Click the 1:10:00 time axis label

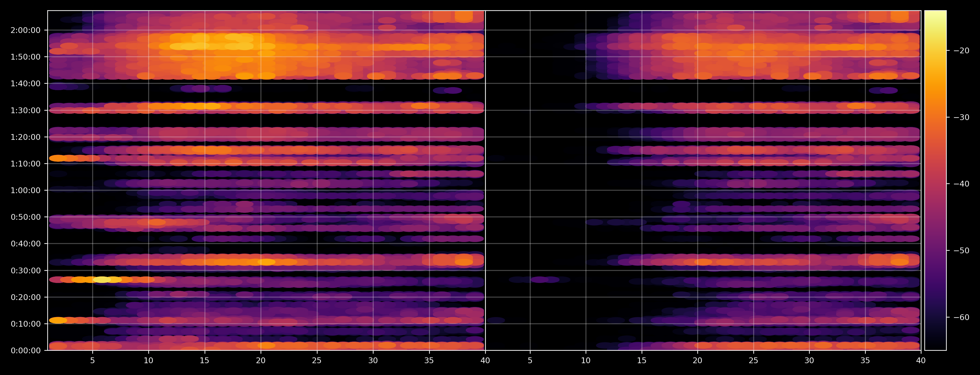click(26, 164)
